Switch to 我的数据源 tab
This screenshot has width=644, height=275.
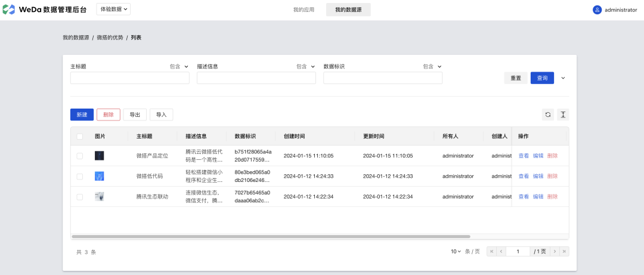point(348,10)
